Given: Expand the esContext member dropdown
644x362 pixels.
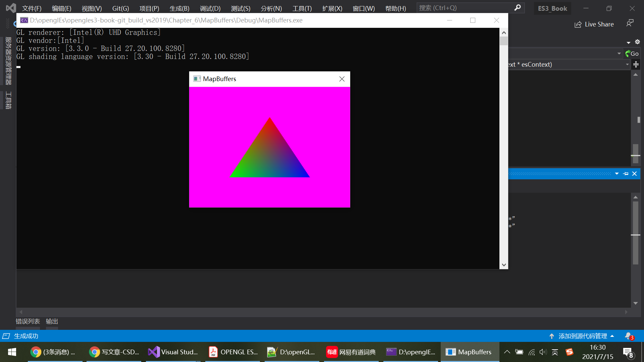Looking at the screenshot, I should point(627,64).
